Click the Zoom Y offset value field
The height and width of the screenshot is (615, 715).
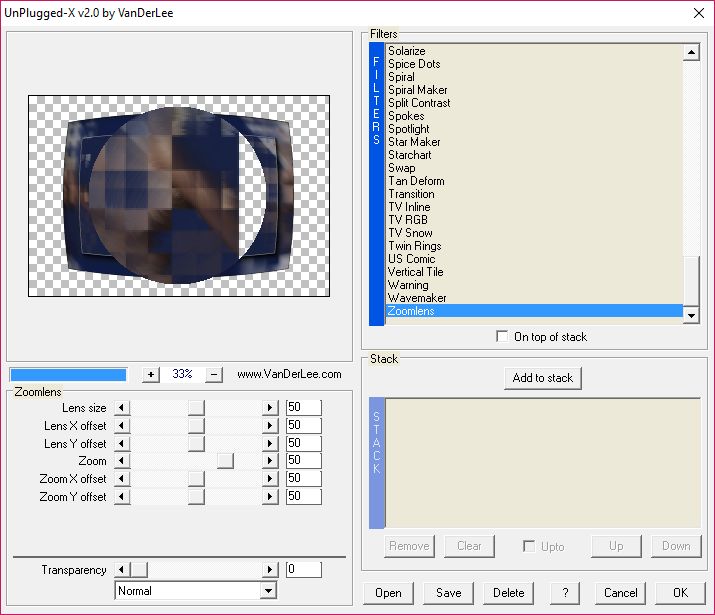pyautogui.click(x=304, y=496)
